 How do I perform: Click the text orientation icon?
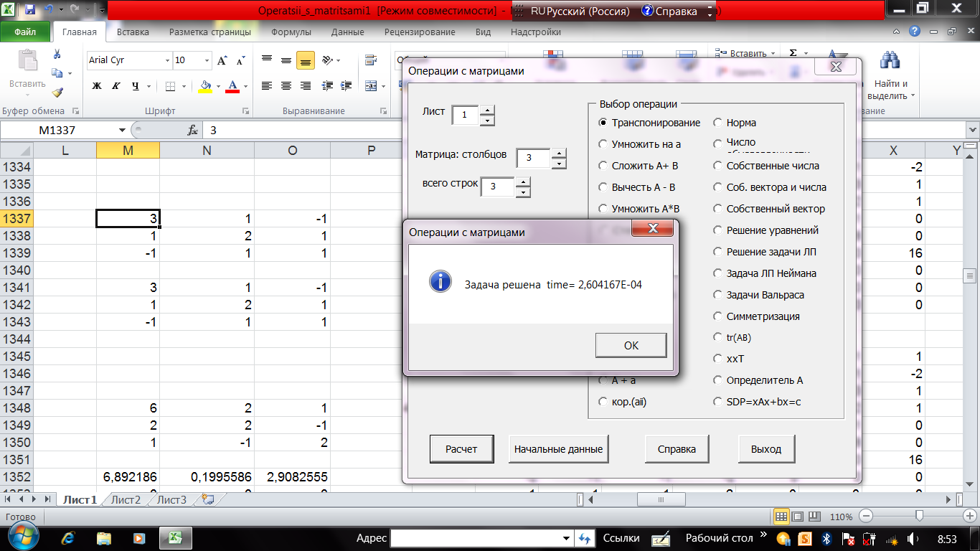click(x=328, y=61)
